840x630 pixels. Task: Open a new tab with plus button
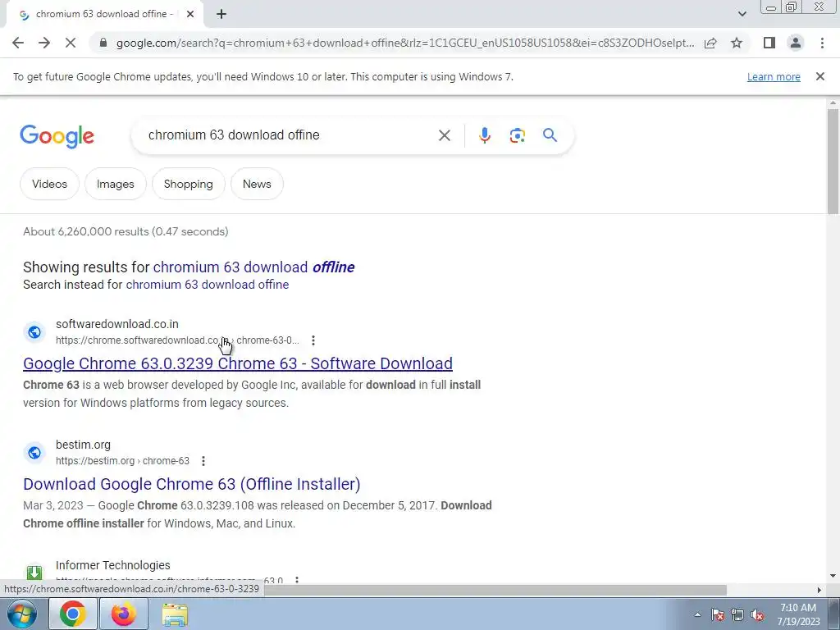(x=221, y=15)
